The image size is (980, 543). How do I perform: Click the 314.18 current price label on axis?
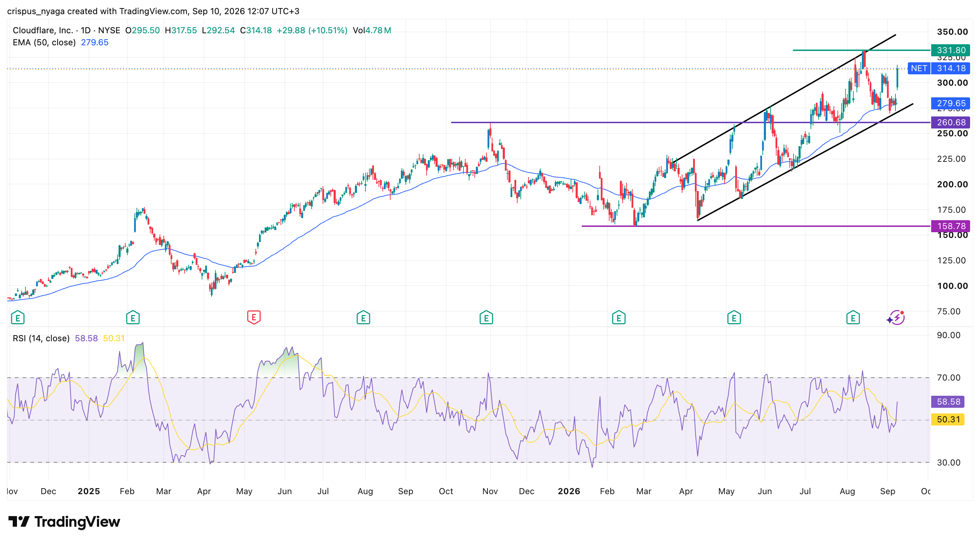(950, 68)
